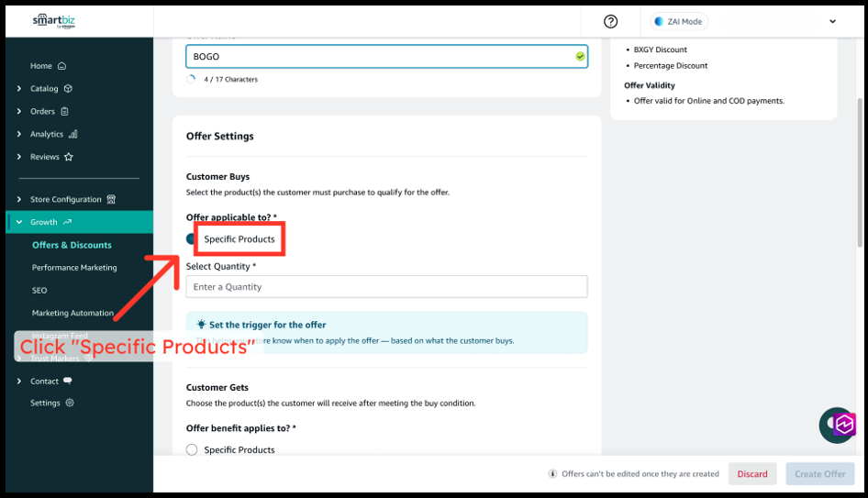The image size is (868, 498).
Task: Click the Settings gear icon
Action: point(70,403)
